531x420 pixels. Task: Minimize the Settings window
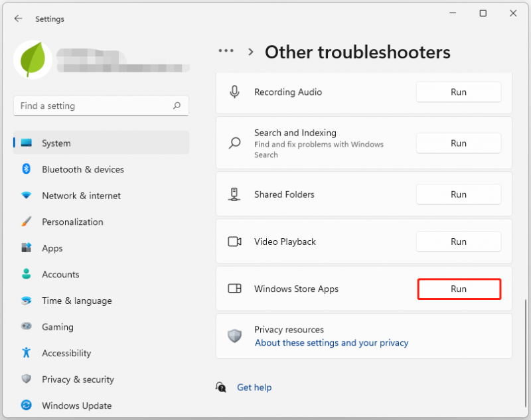[x=453, y=13]
